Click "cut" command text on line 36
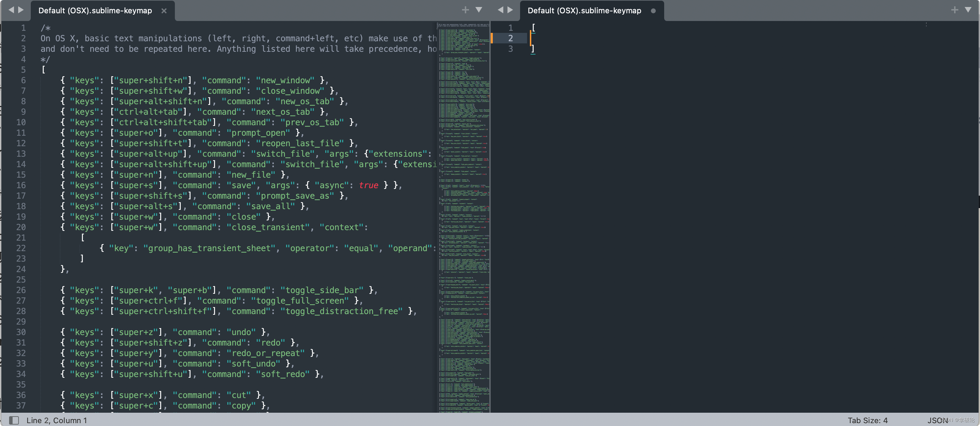Viewport: 980px width, 426px height. 239,395
